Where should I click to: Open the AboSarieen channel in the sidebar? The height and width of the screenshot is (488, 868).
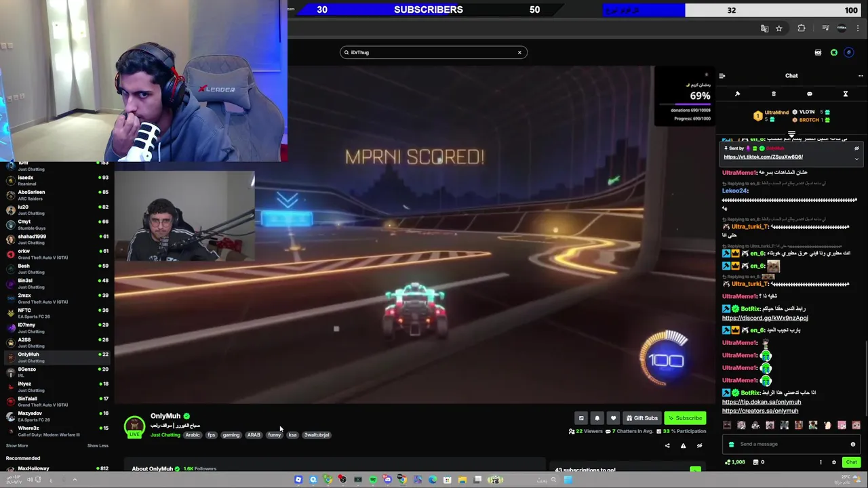(x=57, y=195)
